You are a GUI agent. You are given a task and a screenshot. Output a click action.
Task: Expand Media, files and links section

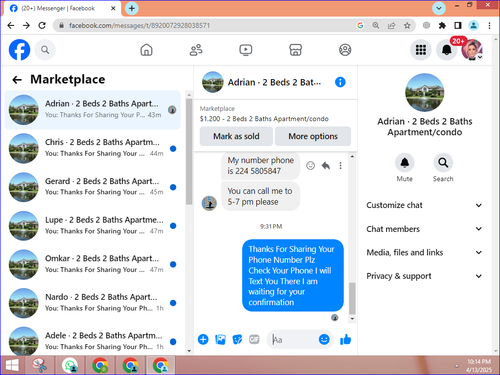pos(424,252)
